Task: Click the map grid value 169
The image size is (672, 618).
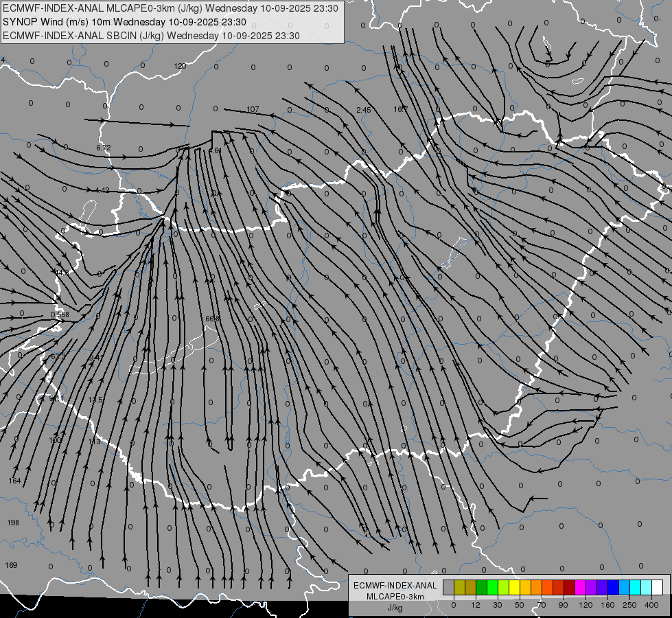Action: [x=11, y=565]
